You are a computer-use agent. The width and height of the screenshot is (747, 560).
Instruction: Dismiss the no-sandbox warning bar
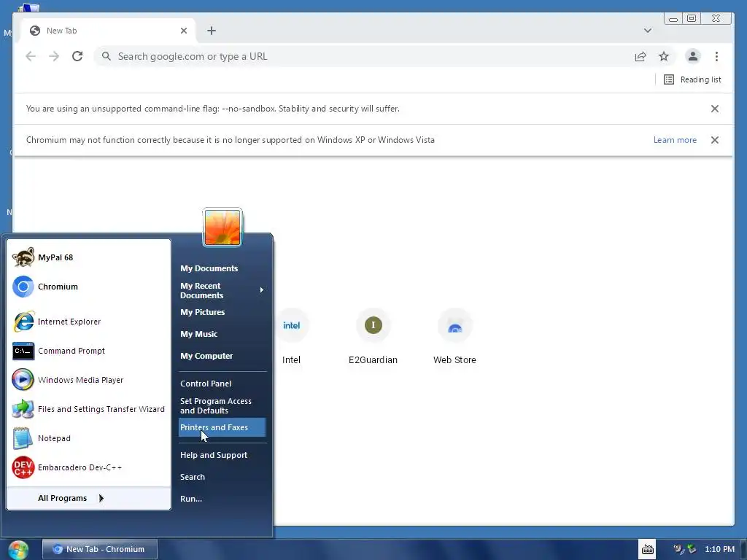(x=715, y=109)
